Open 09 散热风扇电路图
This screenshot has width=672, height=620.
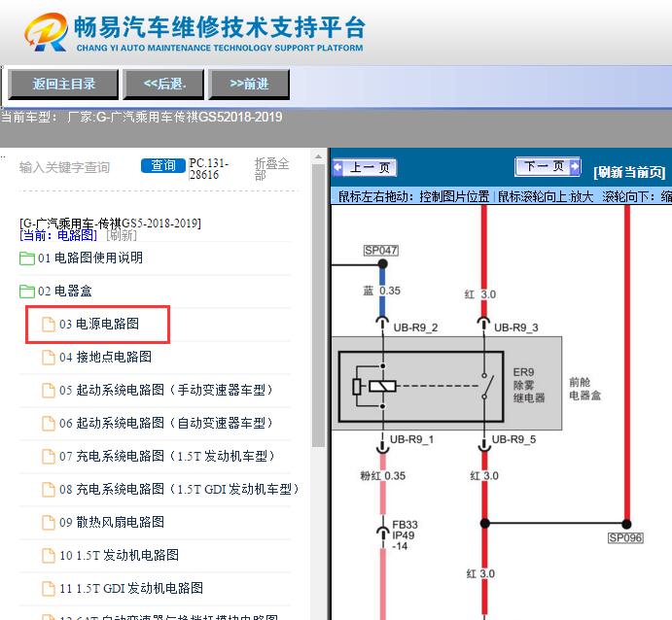click(x=112, y=522)
